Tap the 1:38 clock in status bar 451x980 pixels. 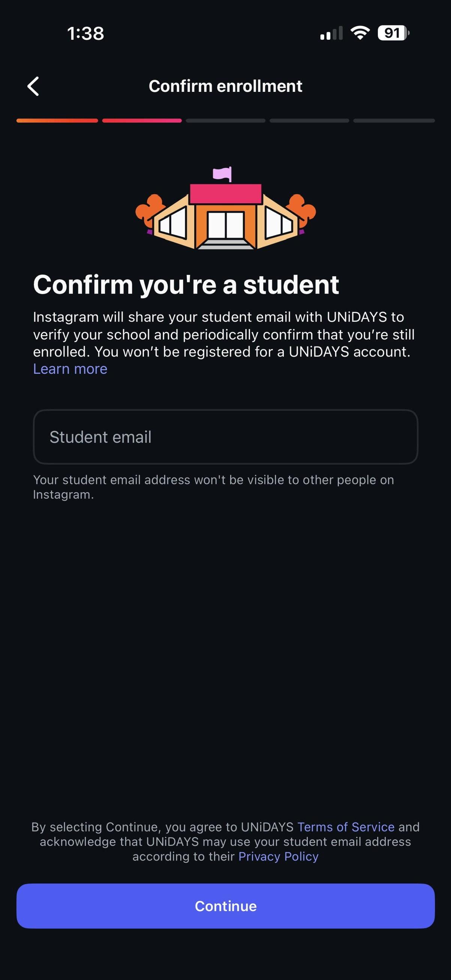click(x=85, y=33)
